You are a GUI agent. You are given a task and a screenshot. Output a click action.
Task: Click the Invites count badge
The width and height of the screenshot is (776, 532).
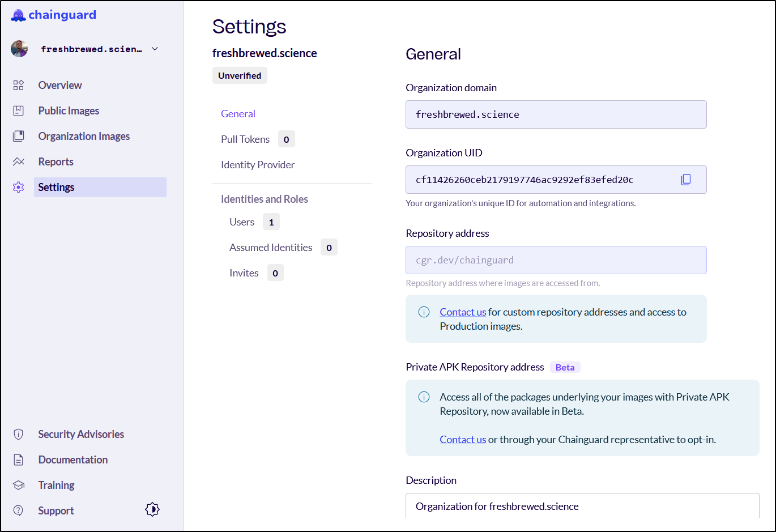click(x=275, y=273)
